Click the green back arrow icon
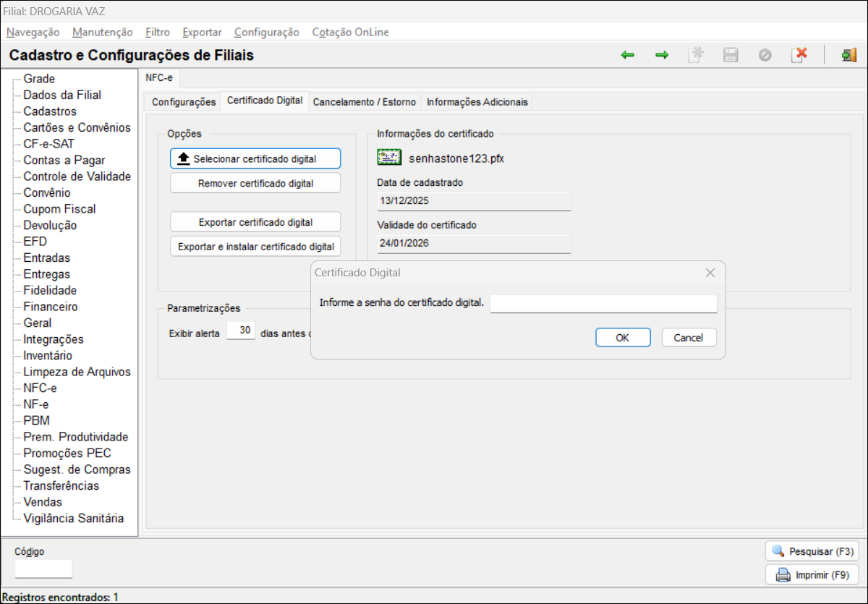Screen dimensions: 868x604 [628, 55]
